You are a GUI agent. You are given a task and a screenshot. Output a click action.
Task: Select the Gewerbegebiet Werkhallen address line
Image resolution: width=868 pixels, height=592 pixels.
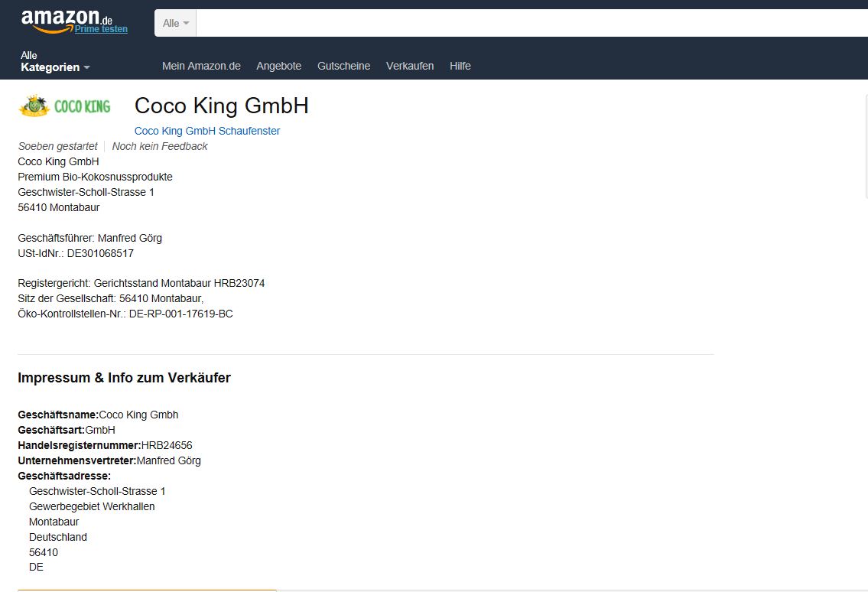pyautogui.click(x=92, y=506)
